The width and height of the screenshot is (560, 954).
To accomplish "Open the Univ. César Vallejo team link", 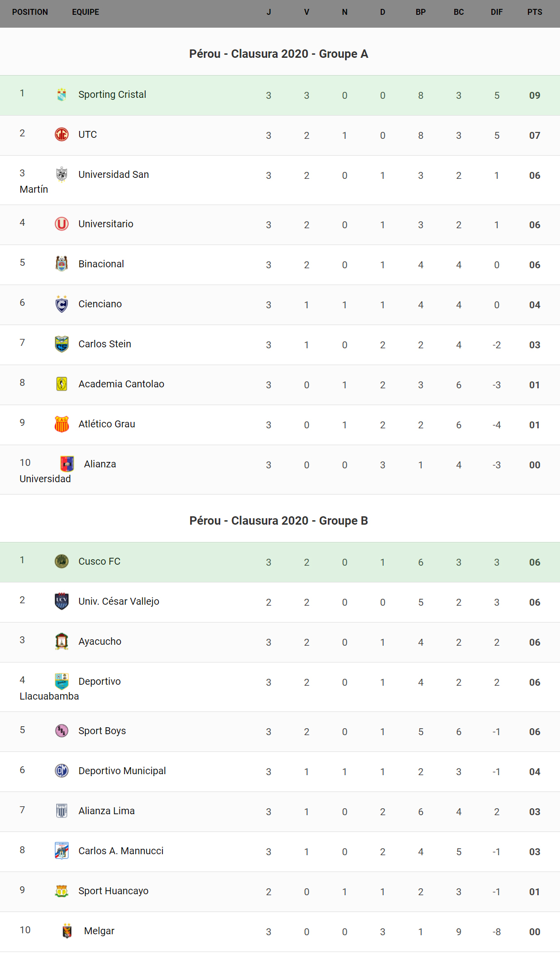I will pos(119,601).
